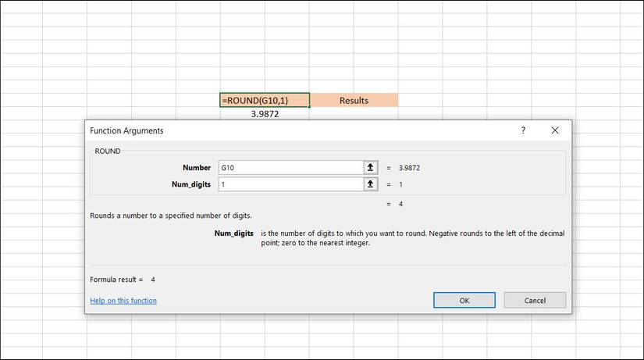Close the Function Arguments dialog
The image size is (644, 360).
[x=555, y=130]
